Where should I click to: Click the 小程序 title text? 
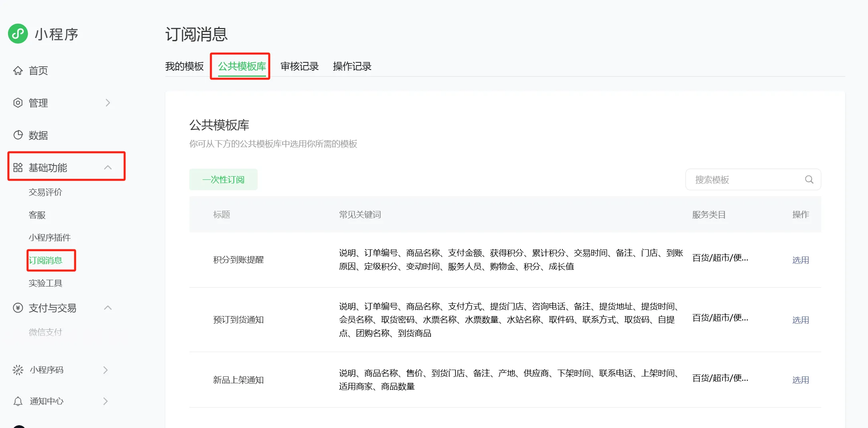pyautogui.click(x=56, y=34)
